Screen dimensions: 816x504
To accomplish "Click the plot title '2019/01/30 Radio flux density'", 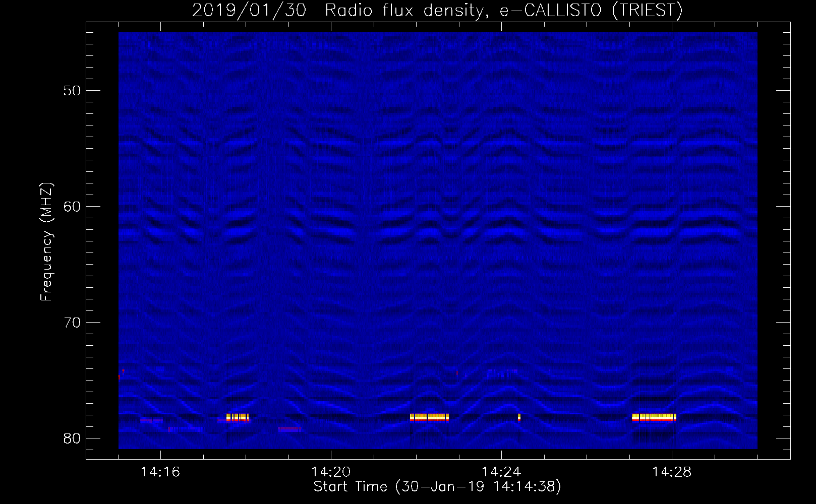I will click(340, 11).
